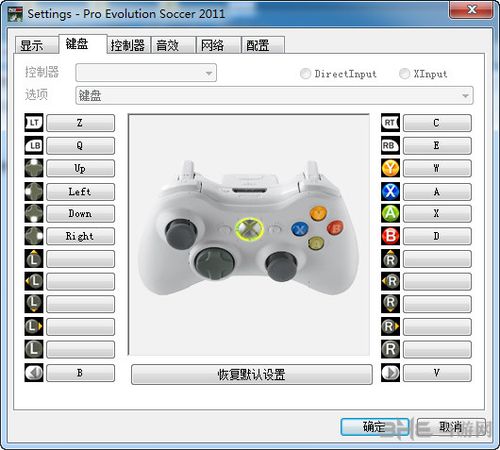500x450 pixels.
Task: Rebind the RT key showing C
Action: point(437,123)
